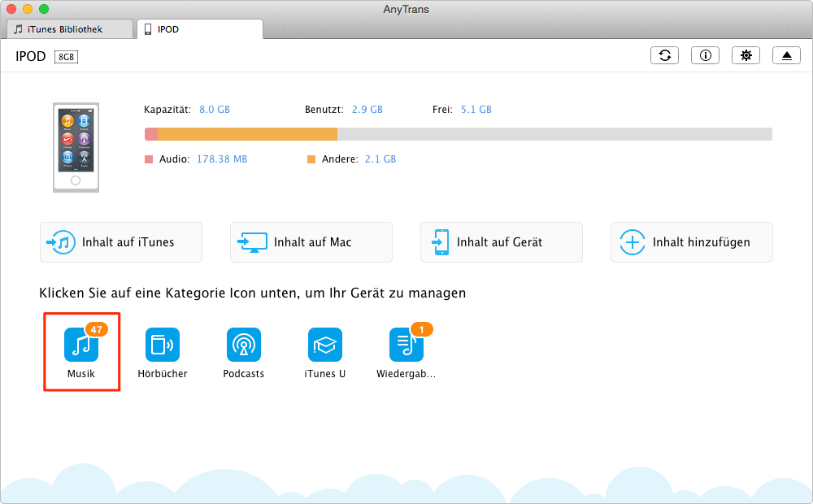Click the refresh device icon button
813x504 pixels.
665,55
